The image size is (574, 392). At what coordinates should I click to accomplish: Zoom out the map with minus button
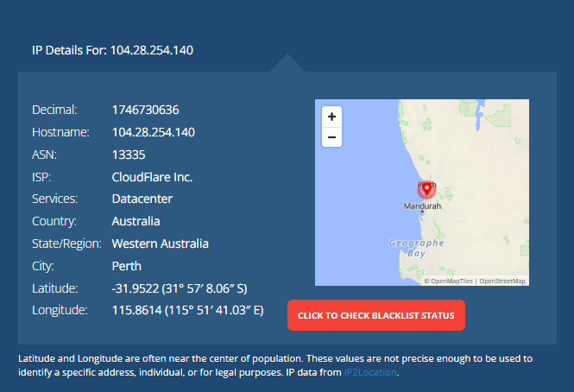coord(331,137)
